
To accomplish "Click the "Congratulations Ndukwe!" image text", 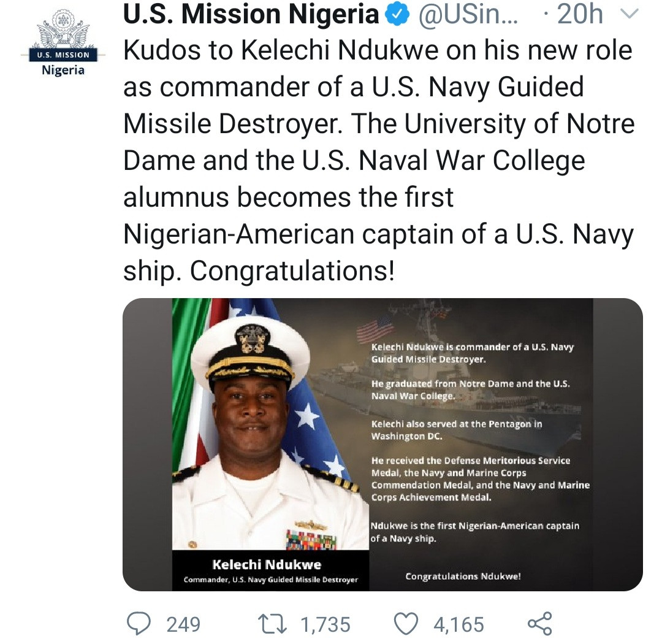I will click(463, 577).
